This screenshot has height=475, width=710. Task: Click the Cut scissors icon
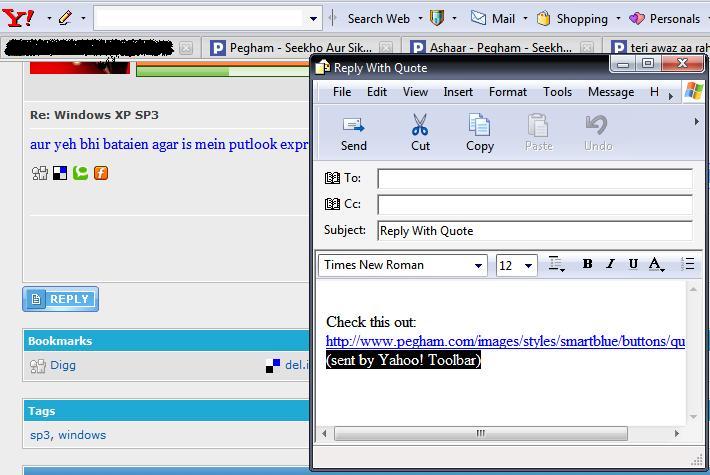[420, 126]
